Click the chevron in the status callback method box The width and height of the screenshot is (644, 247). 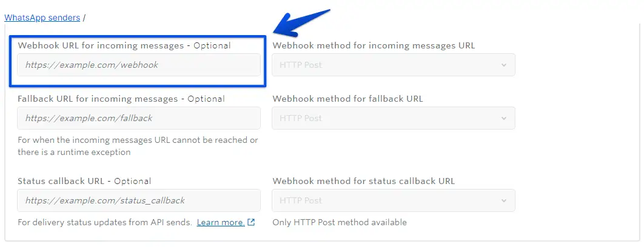pyautogui.click(x=503, y=201)
